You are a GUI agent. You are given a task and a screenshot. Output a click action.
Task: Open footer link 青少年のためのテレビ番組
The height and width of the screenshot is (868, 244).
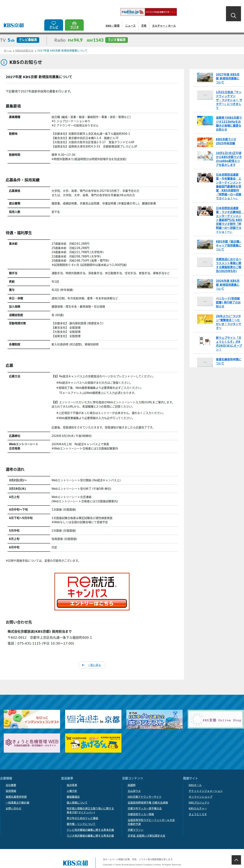tap(82, 818)
